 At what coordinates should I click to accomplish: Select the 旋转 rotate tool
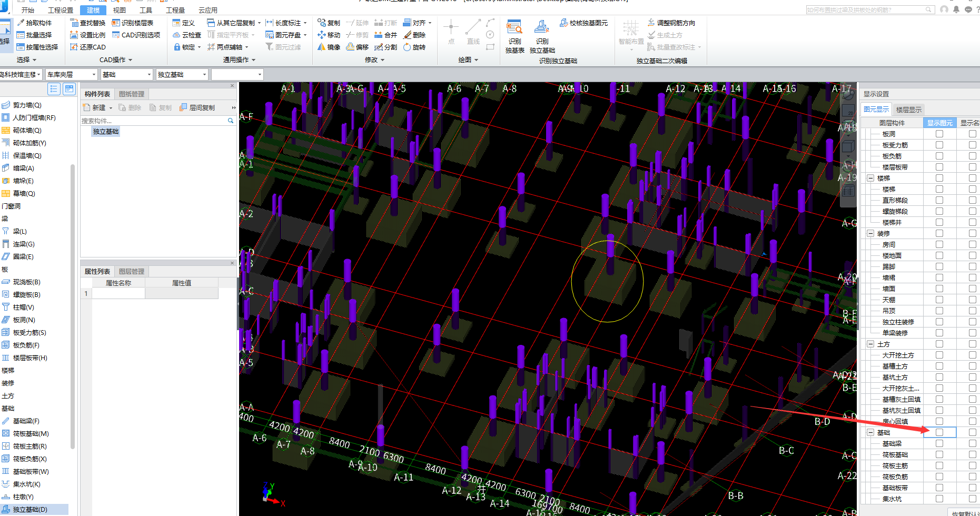(x=414, y=47)
